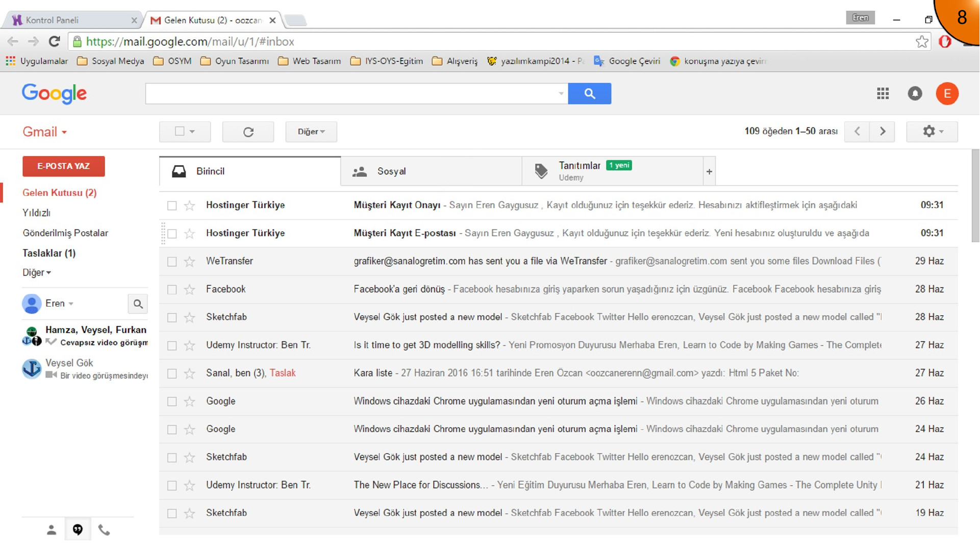
Task: Open the Veysel Gök Hangouts conversation
Action: [x=85, y=369]
